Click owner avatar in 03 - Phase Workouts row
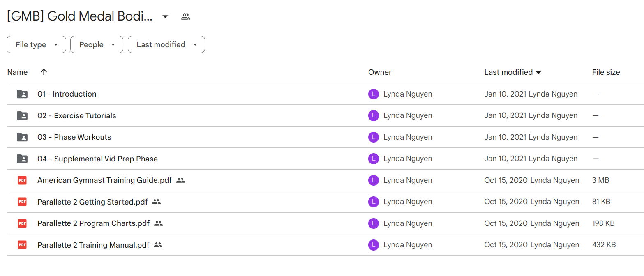The width and height of the screenshot is (644, 276). [x=373, y=137]
